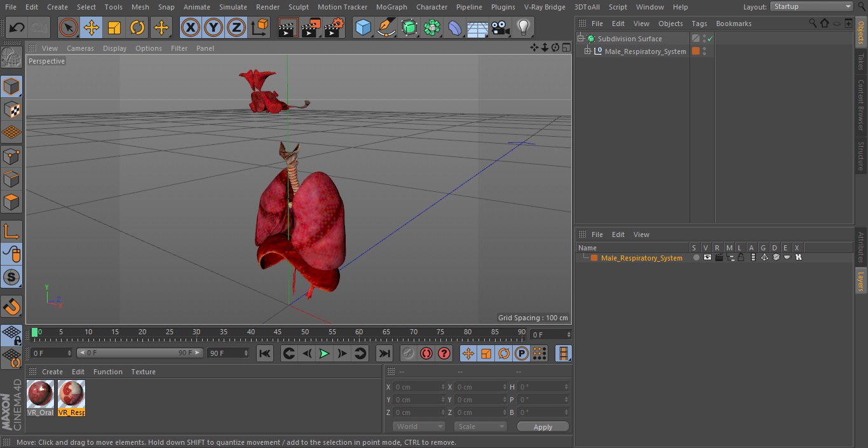Add a Cube primitive object

point(363,27)
